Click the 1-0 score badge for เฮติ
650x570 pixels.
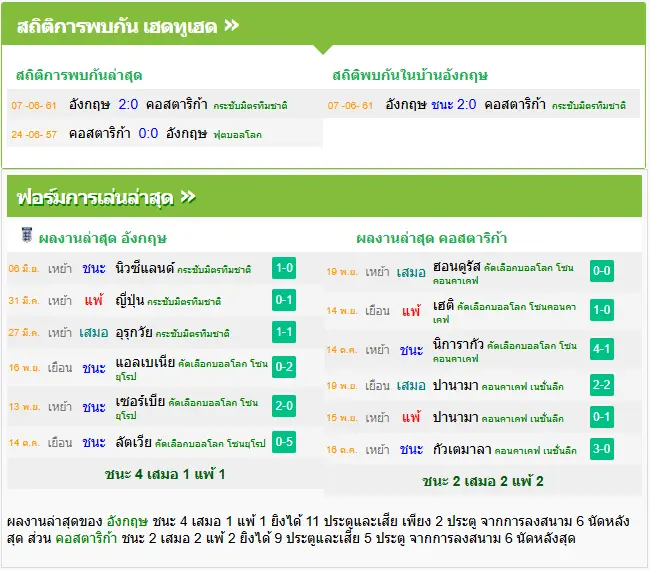602,310
